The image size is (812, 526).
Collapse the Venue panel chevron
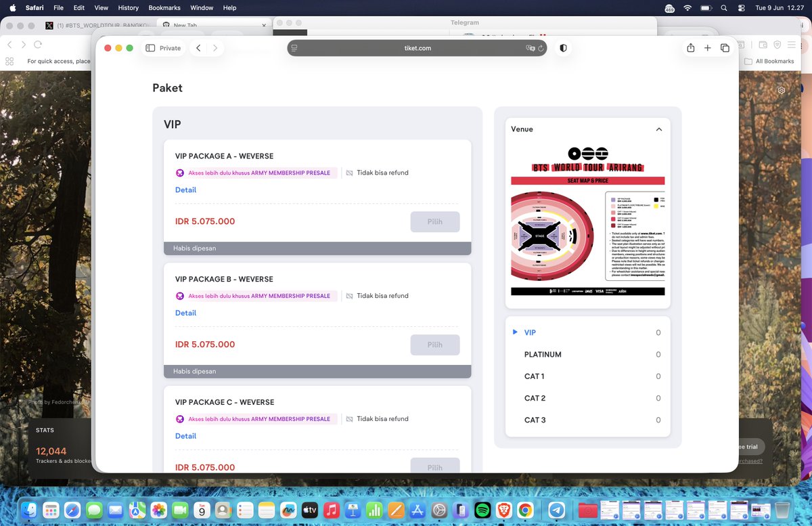pyautogui.click(x=659, y=129)
